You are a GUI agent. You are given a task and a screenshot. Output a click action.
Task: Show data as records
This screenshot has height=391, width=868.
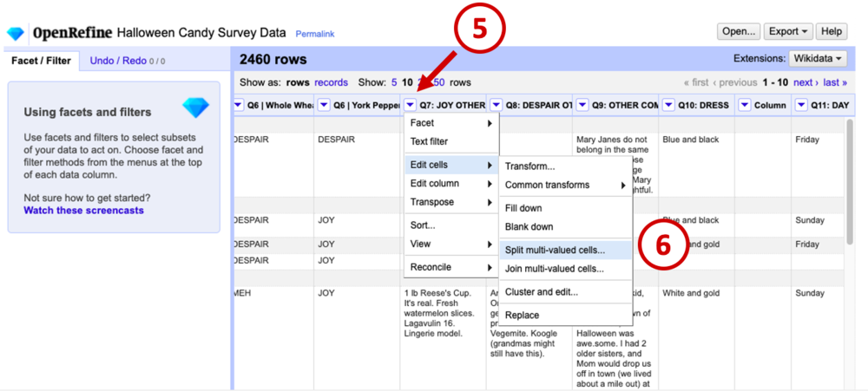pyautogui.click(x=331, y=82)
